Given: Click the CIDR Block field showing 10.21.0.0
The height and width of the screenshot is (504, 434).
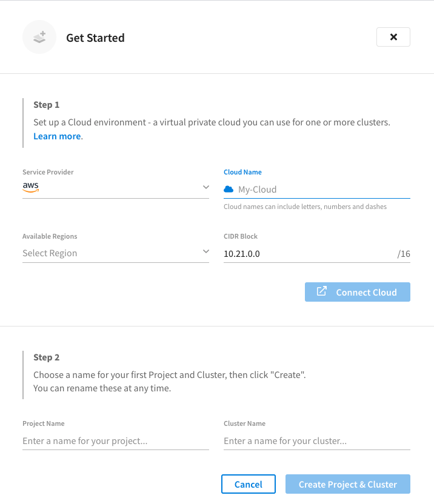Looking at the screenshot, I should click(x=273, y=253).
